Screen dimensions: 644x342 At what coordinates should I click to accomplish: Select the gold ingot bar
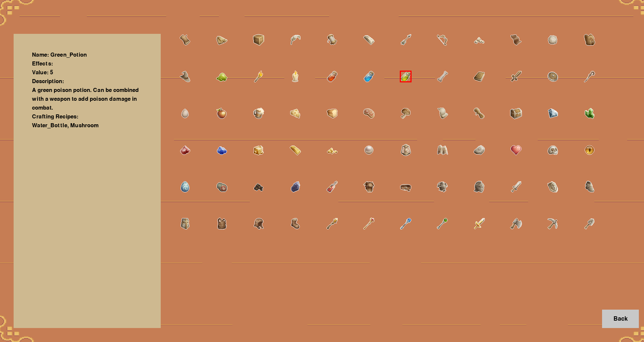click(295, 150)
